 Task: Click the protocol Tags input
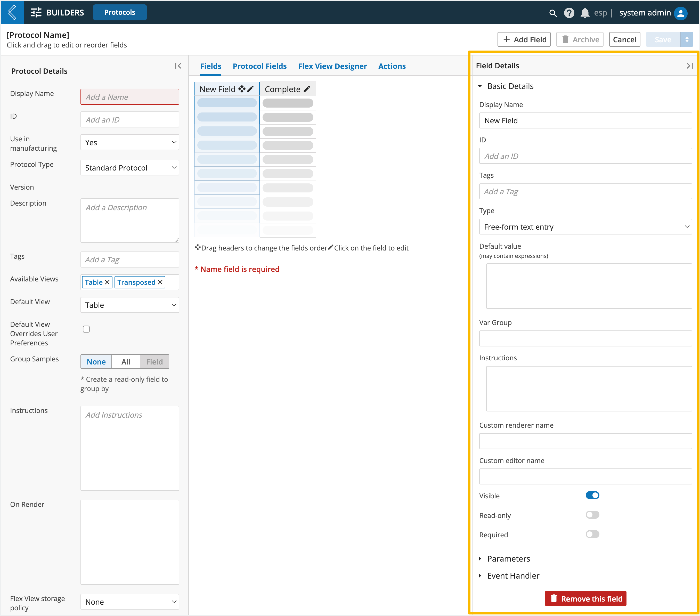click(x=130, y=259)
